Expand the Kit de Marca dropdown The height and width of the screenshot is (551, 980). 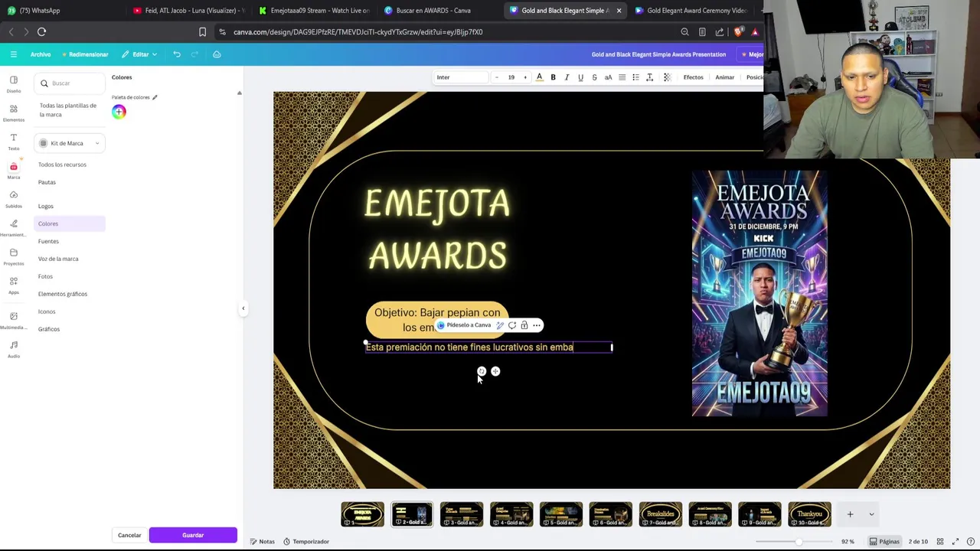[69, 143]
